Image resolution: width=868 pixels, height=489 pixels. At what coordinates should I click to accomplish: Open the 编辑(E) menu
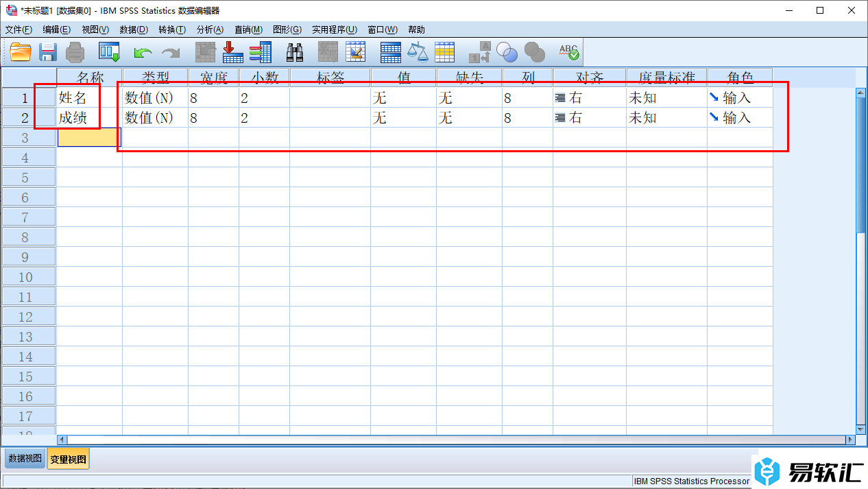coord(56,29)
